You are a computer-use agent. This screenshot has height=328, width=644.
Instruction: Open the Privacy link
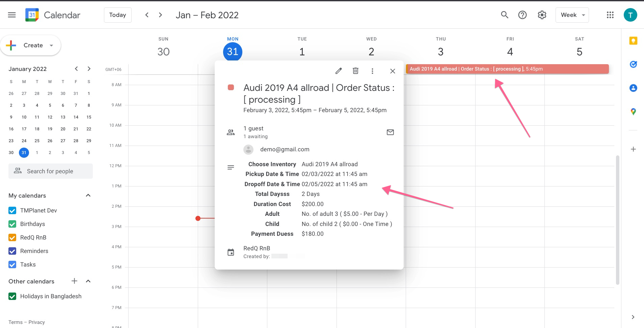(x=36, y=322)
